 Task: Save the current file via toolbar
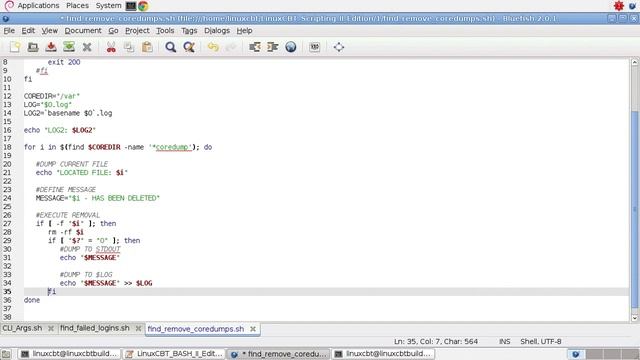coord(51,47)
